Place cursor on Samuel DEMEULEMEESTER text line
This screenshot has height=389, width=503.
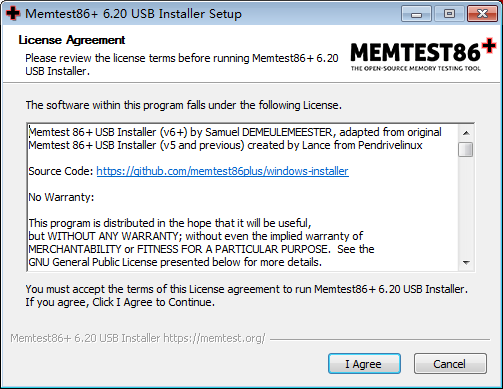(235, 132)
